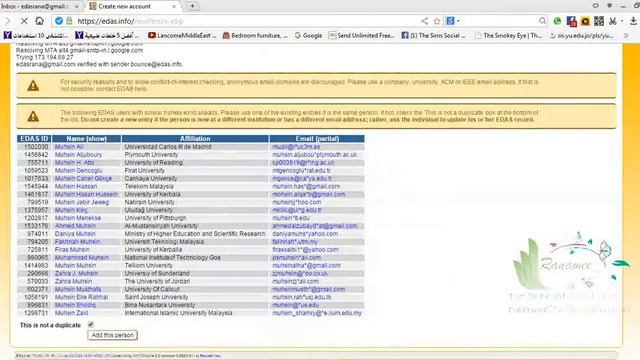
Task: Click the muhsin_shamry email link
Action: pos(317,313)
